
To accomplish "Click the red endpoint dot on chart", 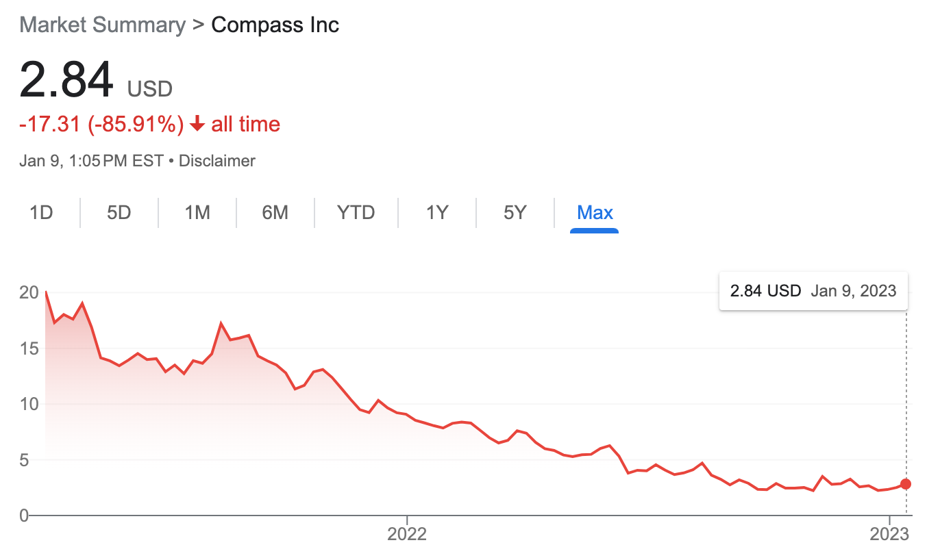I will click(906, 484).
